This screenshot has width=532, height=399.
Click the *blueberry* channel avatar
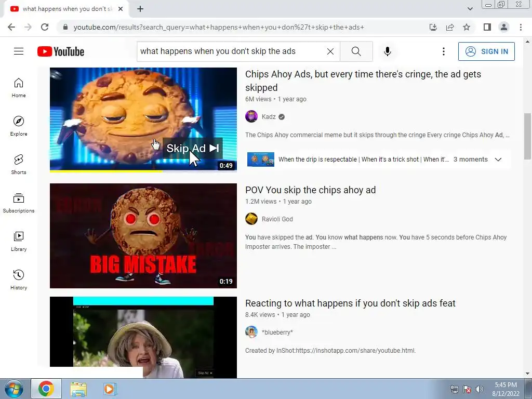pos(251,332)
